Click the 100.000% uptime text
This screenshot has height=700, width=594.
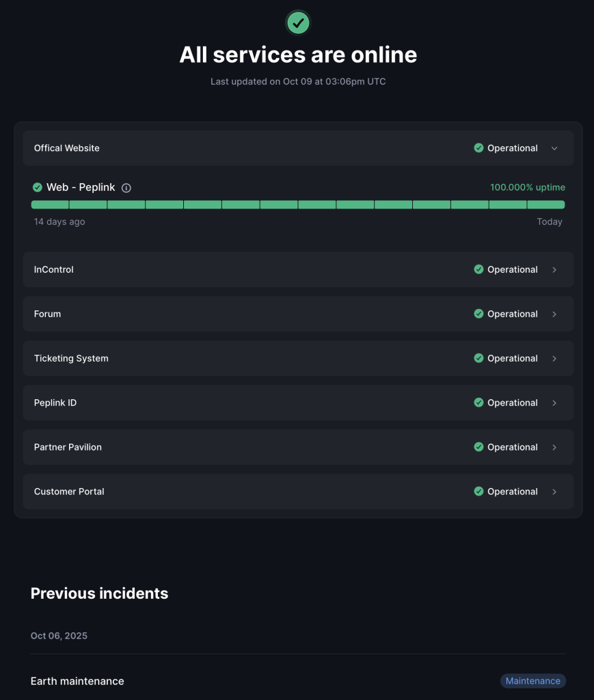[x=527, y=187]
